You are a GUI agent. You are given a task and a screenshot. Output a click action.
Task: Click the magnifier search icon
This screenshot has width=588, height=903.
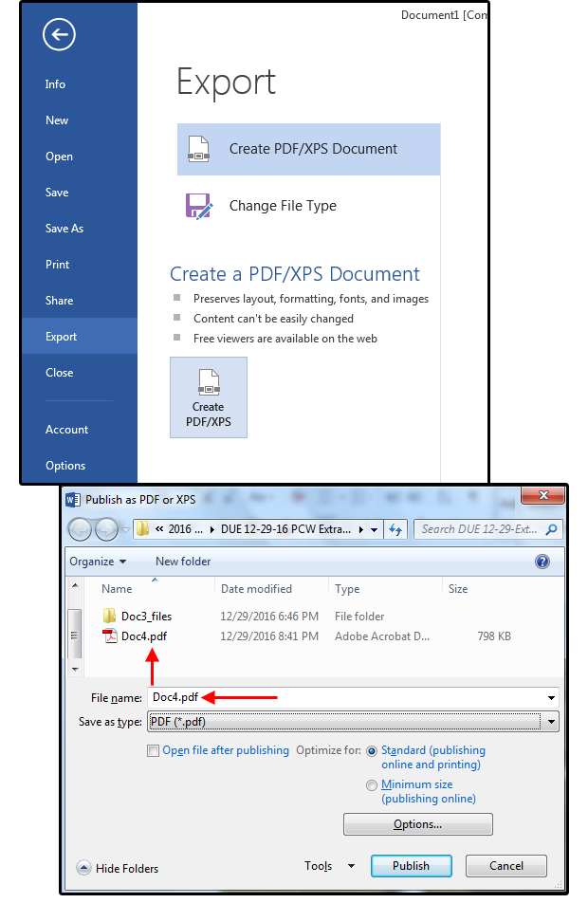point(551,529)
